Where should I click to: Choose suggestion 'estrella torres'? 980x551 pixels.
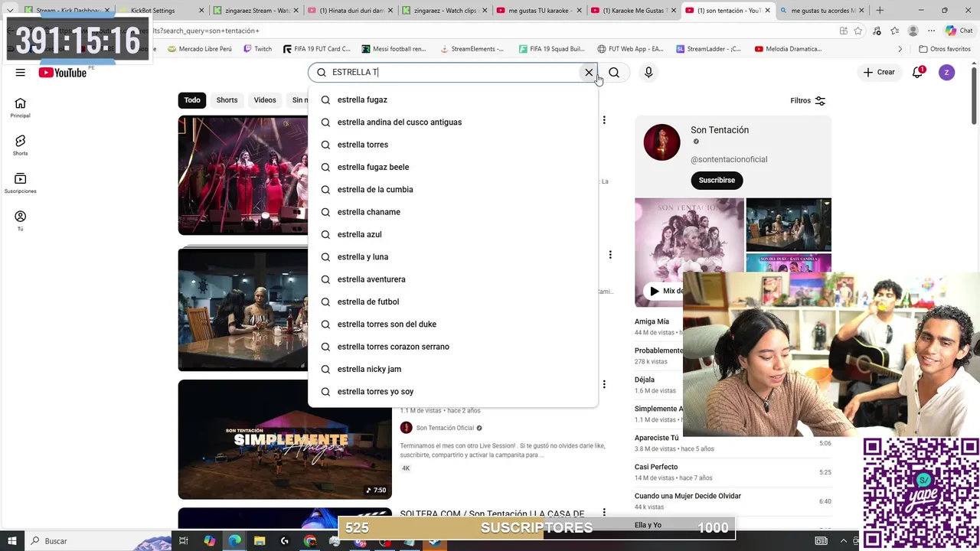click(x=452, y=145)
